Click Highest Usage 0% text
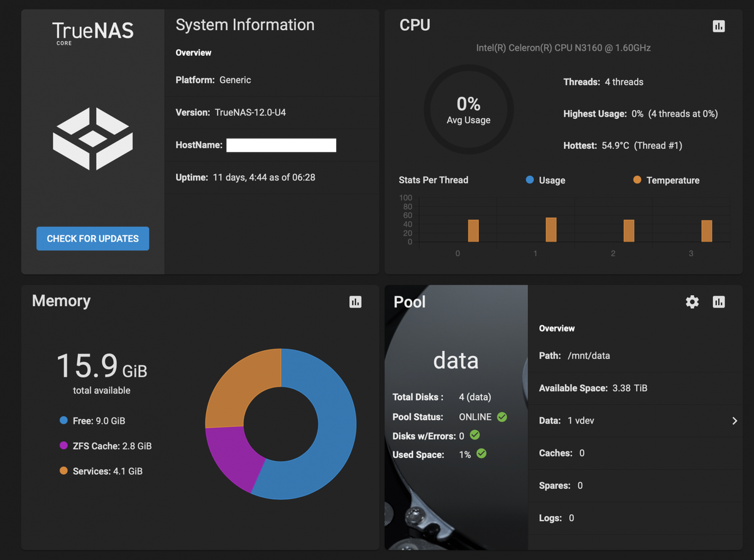 (640, 114)
